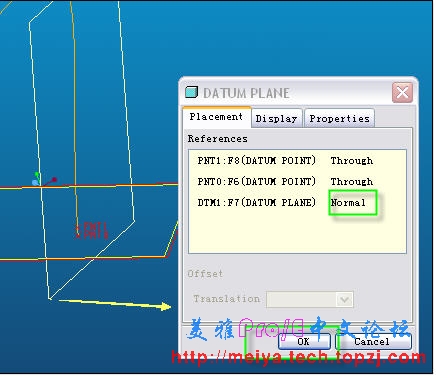Click the datum plane icon in dialog title

(191, 92)
